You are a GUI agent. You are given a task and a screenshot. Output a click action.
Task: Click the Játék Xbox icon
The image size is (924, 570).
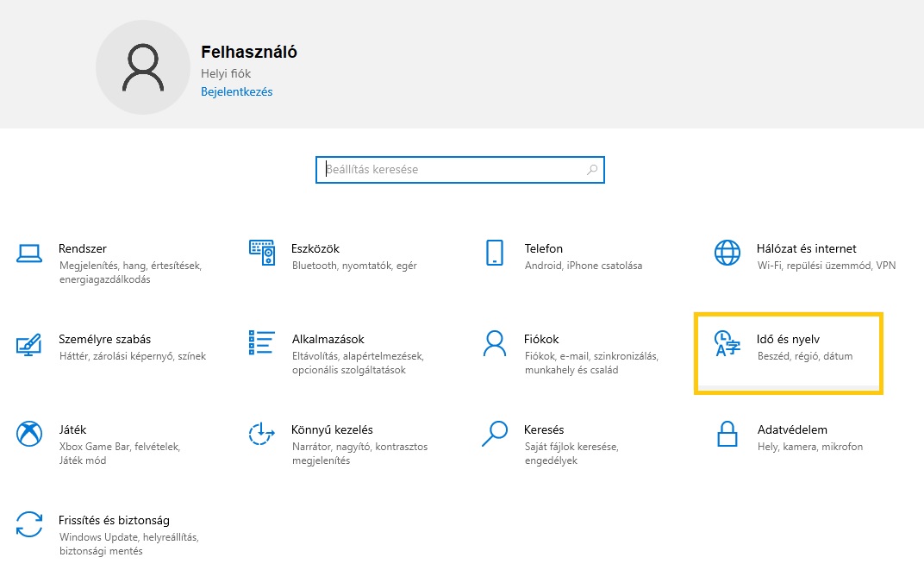[29, 434]
